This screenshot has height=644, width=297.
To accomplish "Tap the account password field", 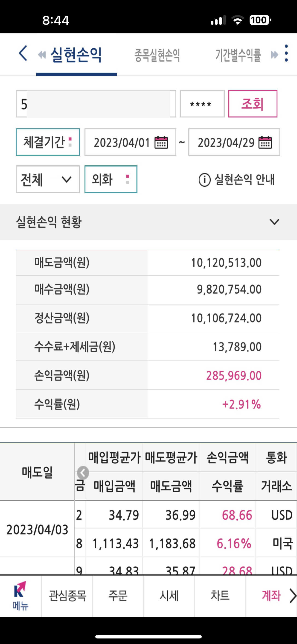I will pos(202,103).
